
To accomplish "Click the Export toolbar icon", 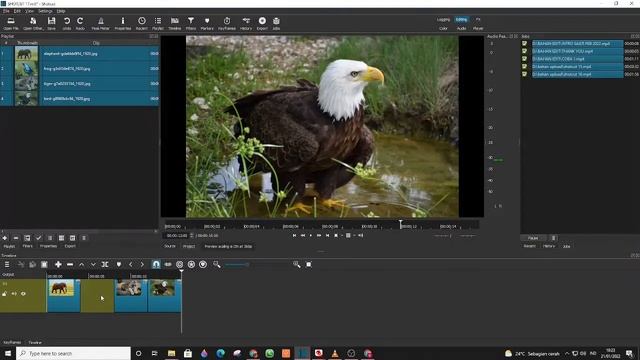I will 262,23.
